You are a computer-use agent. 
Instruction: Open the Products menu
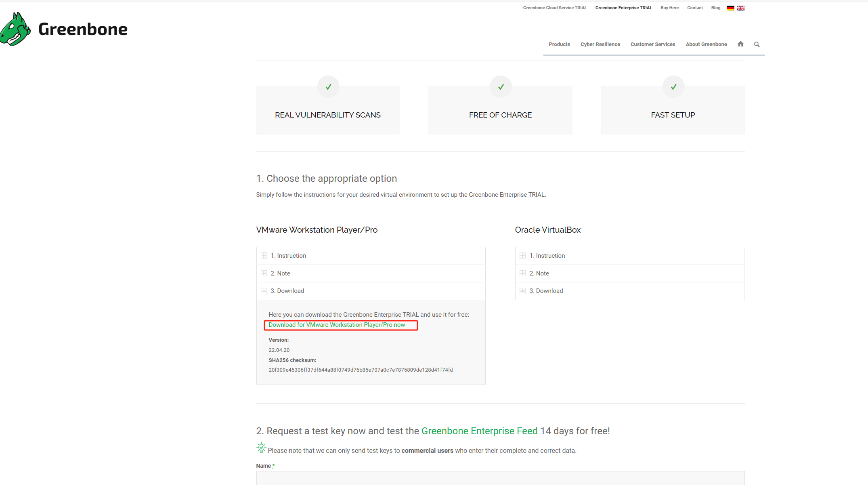pos(559,44)
